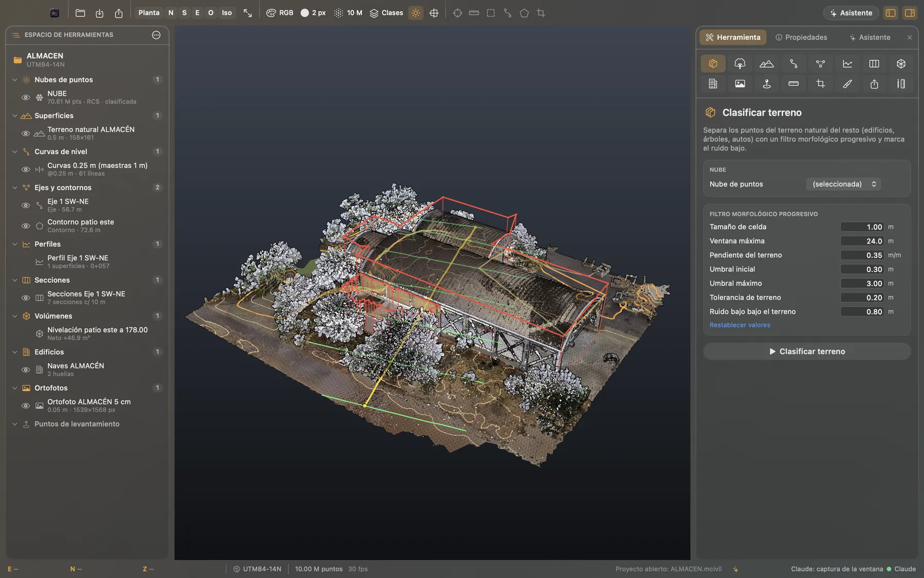Image resolution: width=924 pixels, height=578 pixels.
Task: Select the Iso view
Action: (227, 13)
